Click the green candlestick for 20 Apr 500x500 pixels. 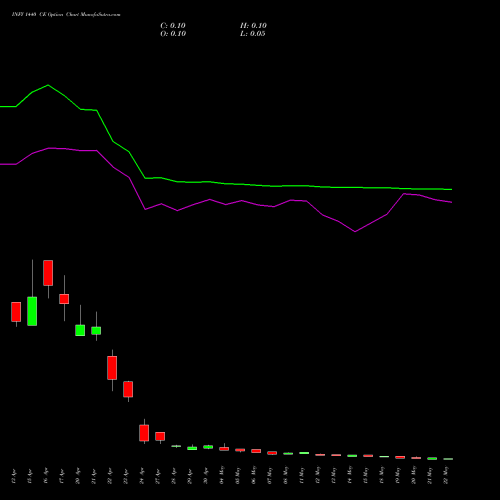click(80, 330)
